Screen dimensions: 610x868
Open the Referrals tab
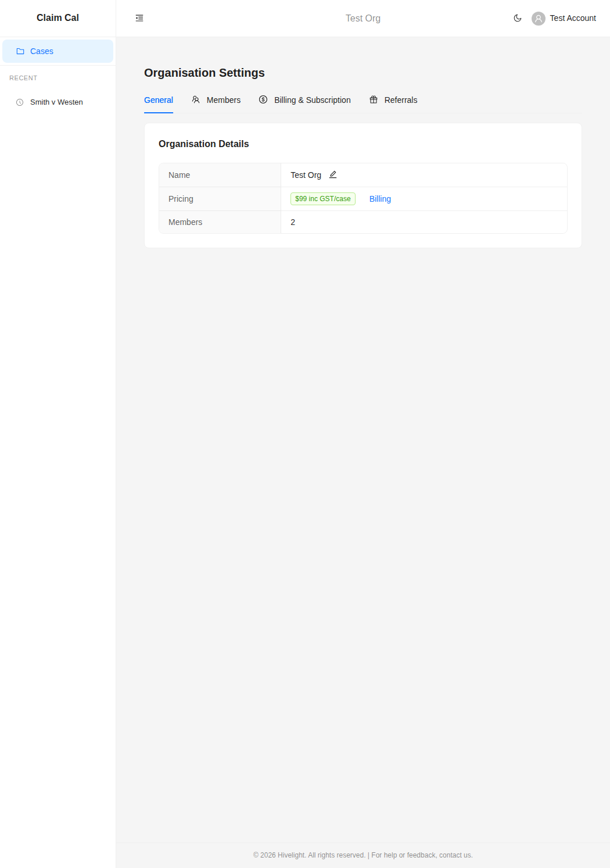(x=400, y=99)
